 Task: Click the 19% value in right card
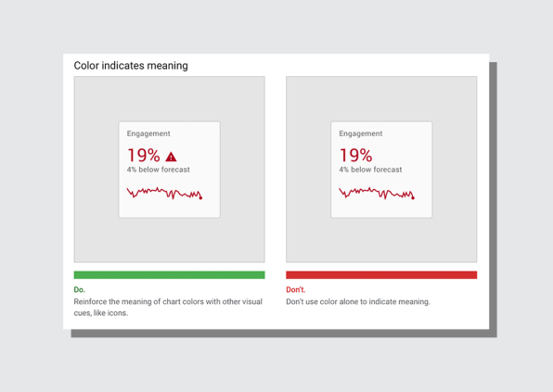[355, 156]
